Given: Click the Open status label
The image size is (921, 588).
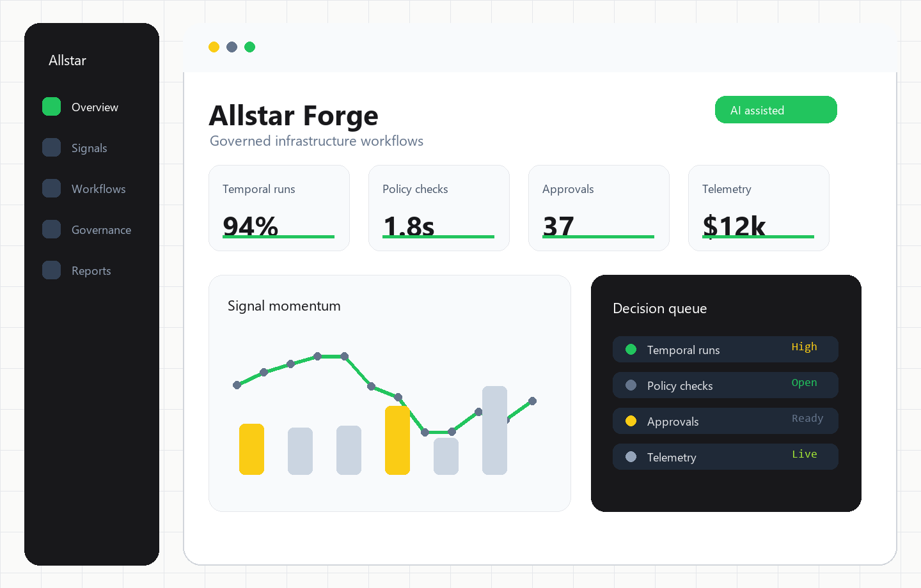Looking at the screenshot, I should (804, 383).
